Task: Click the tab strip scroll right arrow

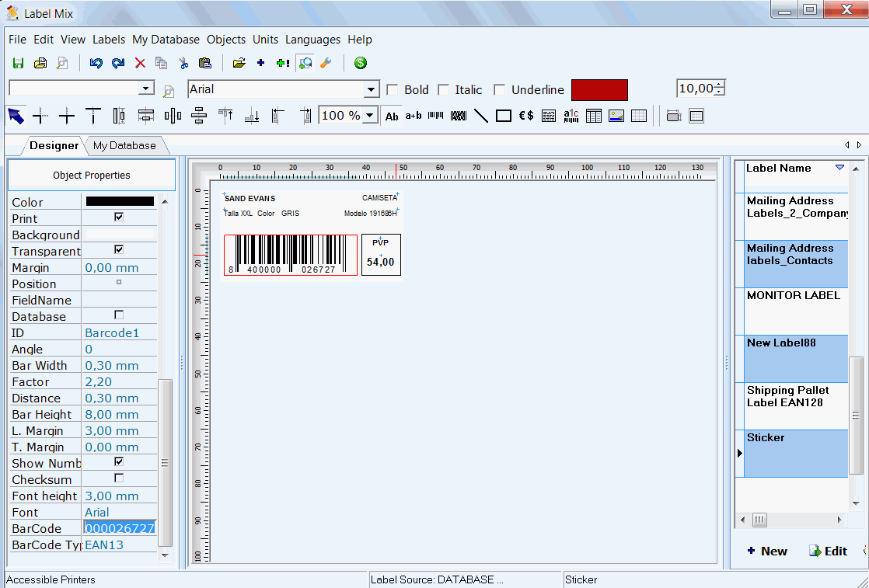Action: click(x=859, y=145)
